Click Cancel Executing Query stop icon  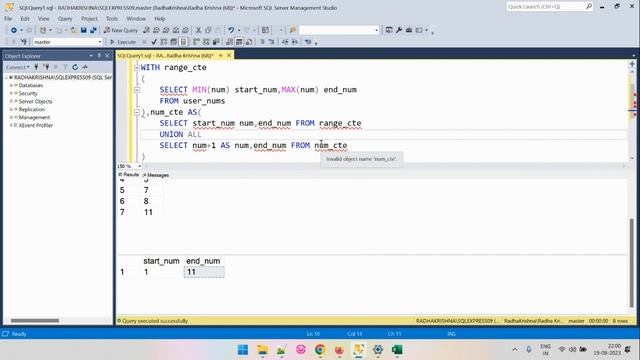(144, 42)
